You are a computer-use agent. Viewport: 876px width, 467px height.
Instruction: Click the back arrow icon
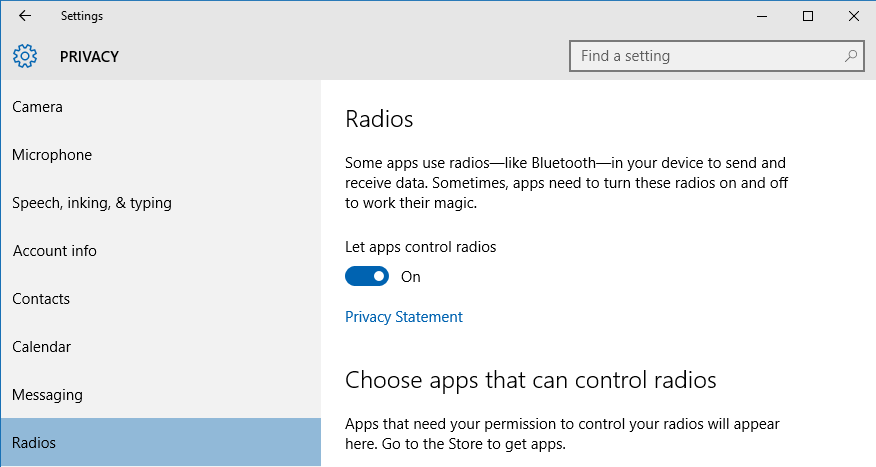coord(25,16)
